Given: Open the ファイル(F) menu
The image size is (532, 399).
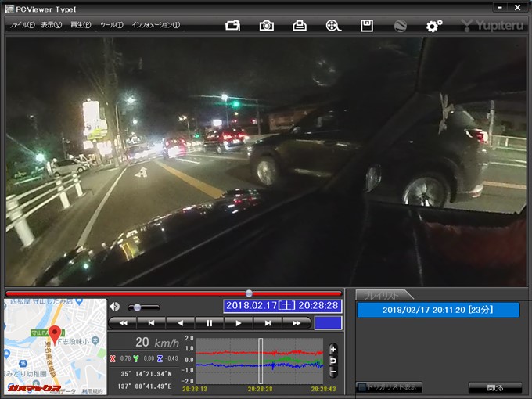Looking at the screenshot, I should pyautogui.click(x=21, y=25).
